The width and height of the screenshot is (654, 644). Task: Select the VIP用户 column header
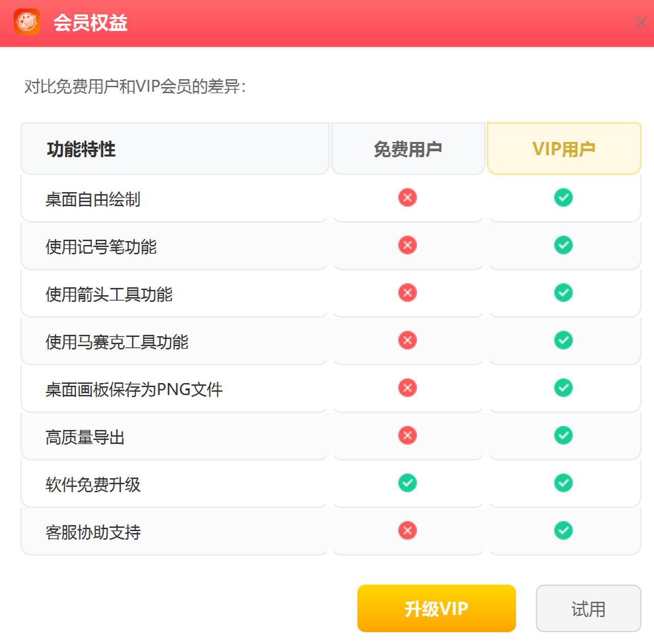564,149
